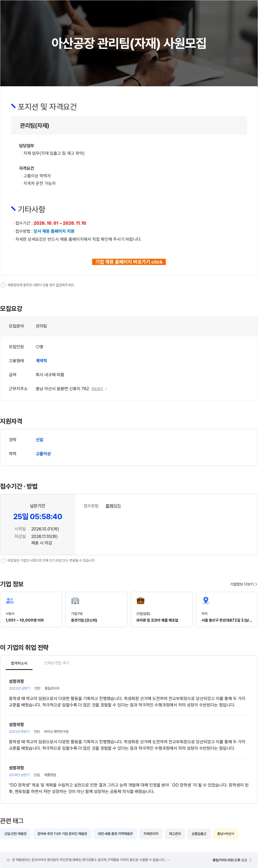Click the 고졸이상 학력자 requirement text

pos(37,176)
